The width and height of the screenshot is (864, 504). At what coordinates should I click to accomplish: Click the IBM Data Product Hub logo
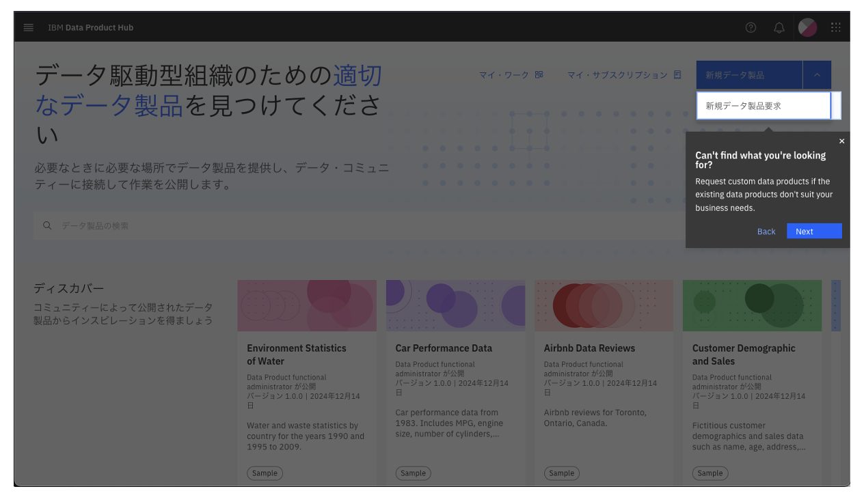point(91,27)
